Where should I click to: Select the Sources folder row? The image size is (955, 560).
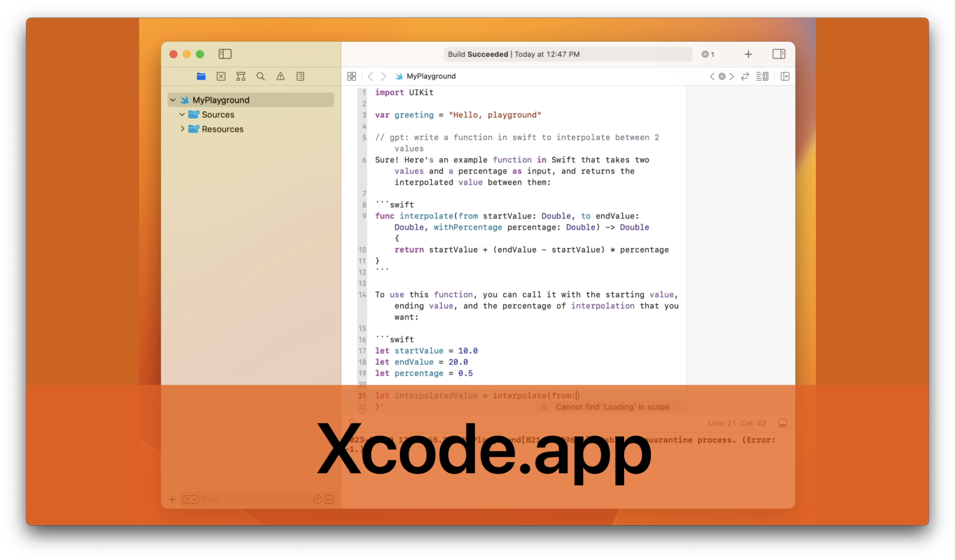(x=251, y=114)
